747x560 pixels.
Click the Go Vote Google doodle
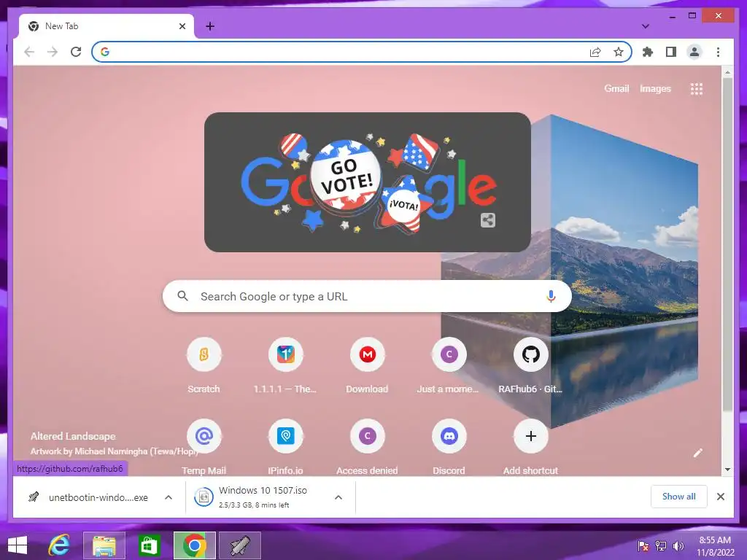click(x=368, y=182)
